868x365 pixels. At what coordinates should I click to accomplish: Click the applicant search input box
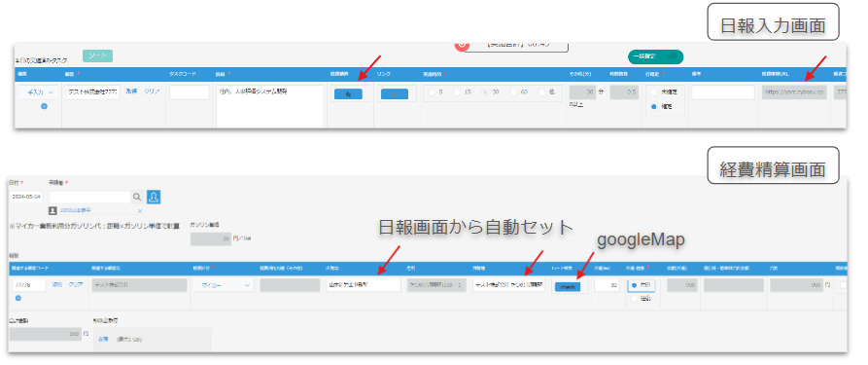(x=89, y=197)
